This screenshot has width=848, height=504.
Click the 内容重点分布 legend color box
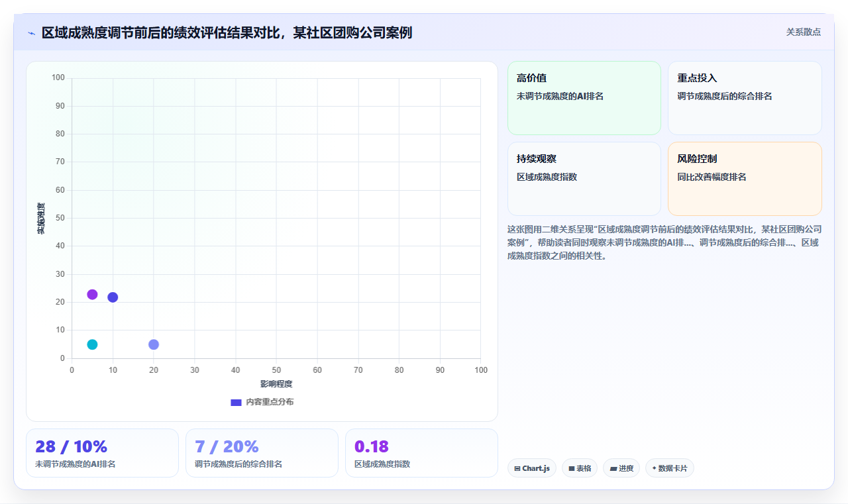236,402
